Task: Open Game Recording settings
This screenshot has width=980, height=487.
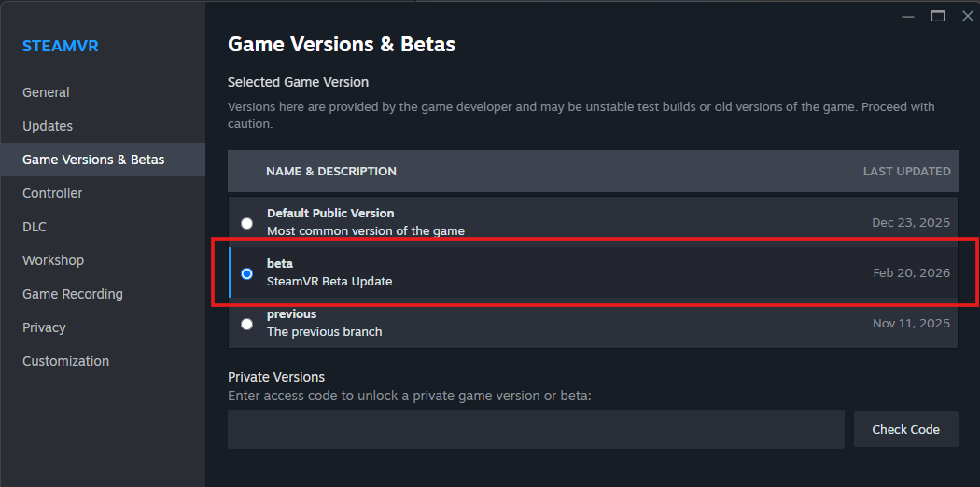Action: coord(73,294)
